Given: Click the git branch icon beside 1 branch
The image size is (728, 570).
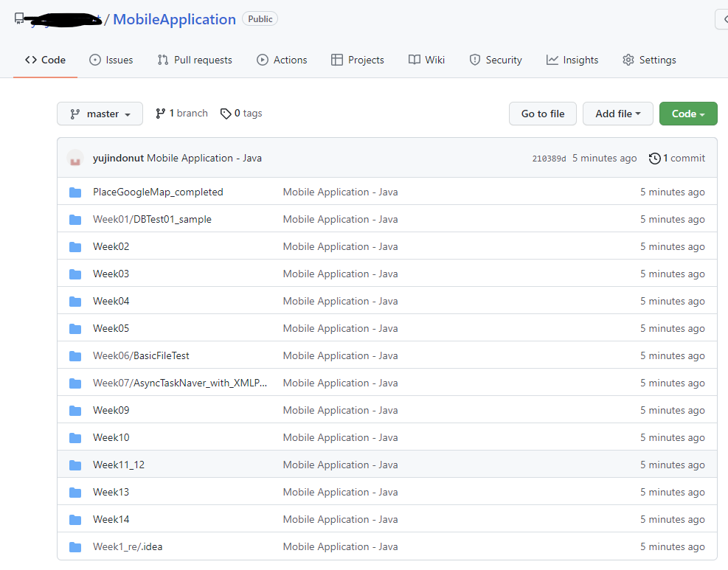Looking at the screenshot, I should [161, 114].
